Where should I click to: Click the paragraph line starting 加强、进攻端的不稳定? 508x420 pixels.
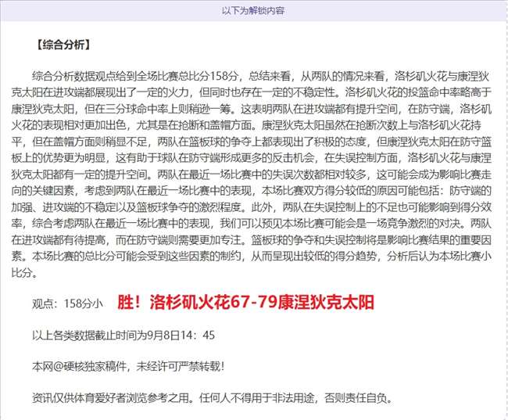pos(252,207)
